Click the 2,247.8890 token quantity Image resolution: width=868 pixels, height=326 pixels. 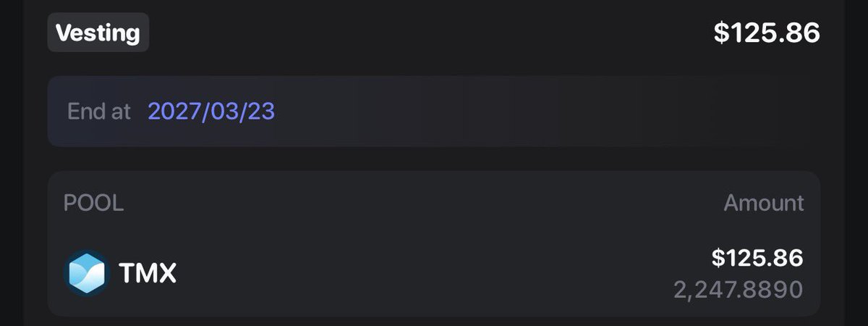[x=739, y=290]
